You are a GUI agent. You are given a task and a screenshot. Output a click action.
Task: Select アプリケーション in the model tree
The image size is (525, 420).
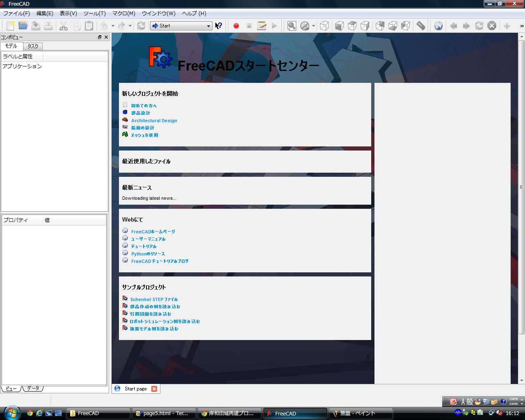(x=22, y=66)
